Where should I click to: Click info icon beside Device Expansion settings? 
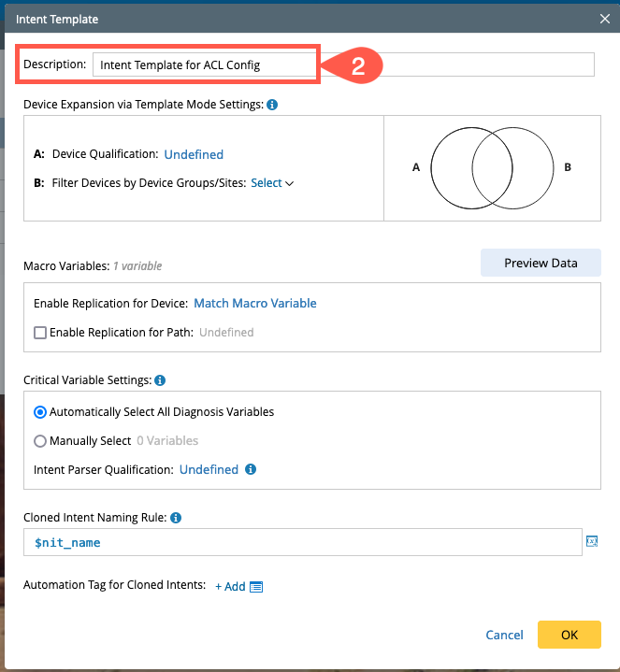click(271, 105)
